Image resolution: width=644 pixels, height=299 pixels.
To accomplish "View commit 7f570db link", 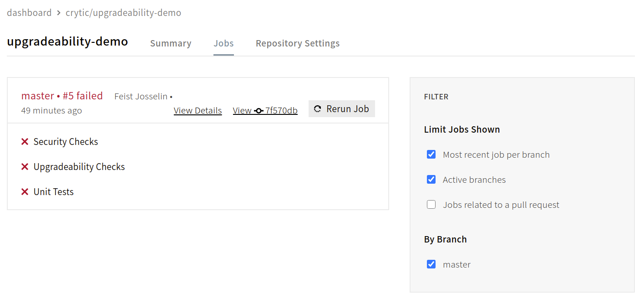I will 265,111.
